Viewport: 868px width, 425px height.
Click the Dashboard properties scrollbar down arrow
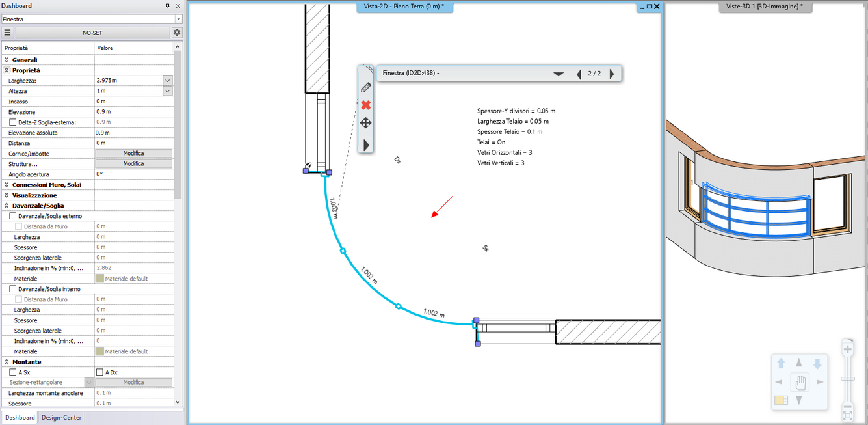click(x=178, y=403)
